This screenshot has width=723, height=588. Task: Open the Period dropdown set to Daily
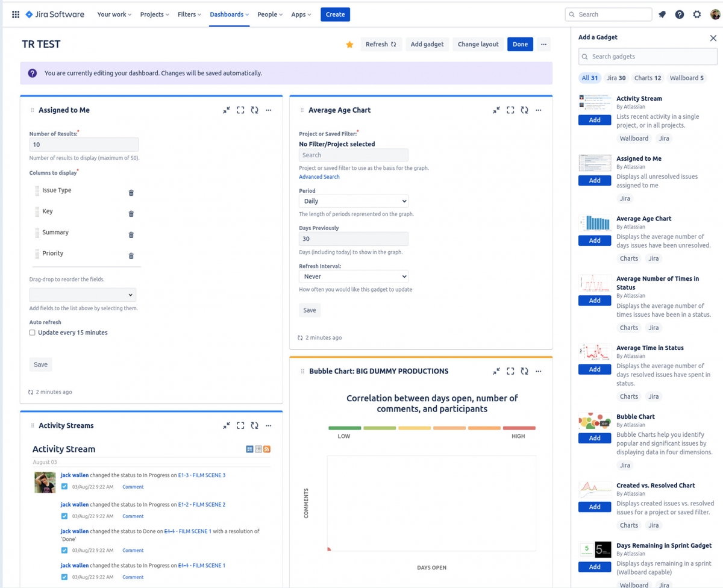353,201
